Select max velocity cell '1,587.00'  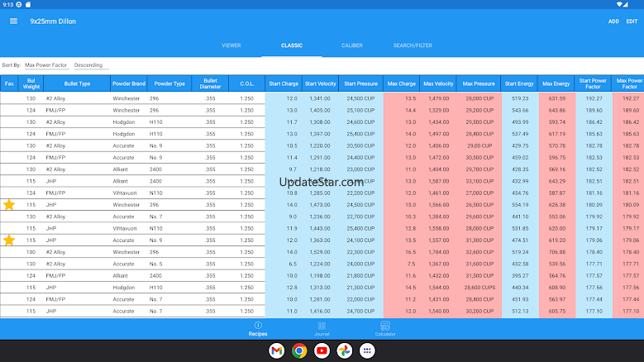(x=439, y=181)
